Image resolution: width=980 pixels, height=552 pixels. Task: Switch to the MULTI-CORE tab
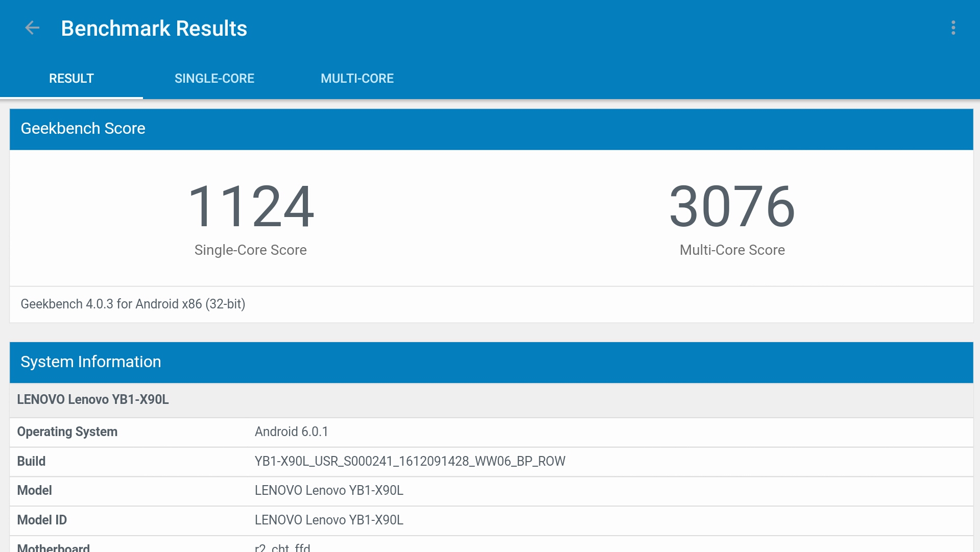[357, 79]
